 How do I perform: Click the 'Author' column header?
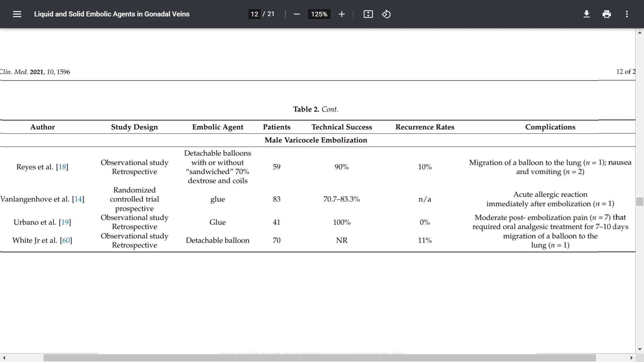point(43,127)
